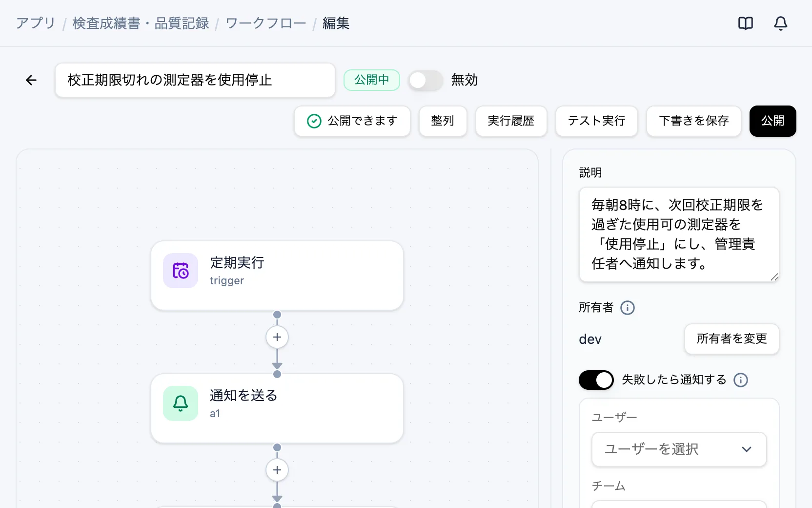The width and height of the screenshot is (812, 508).
Task: Select the 通知を送る a1 node
Action: pyautogui.click(x=277, y=408)
